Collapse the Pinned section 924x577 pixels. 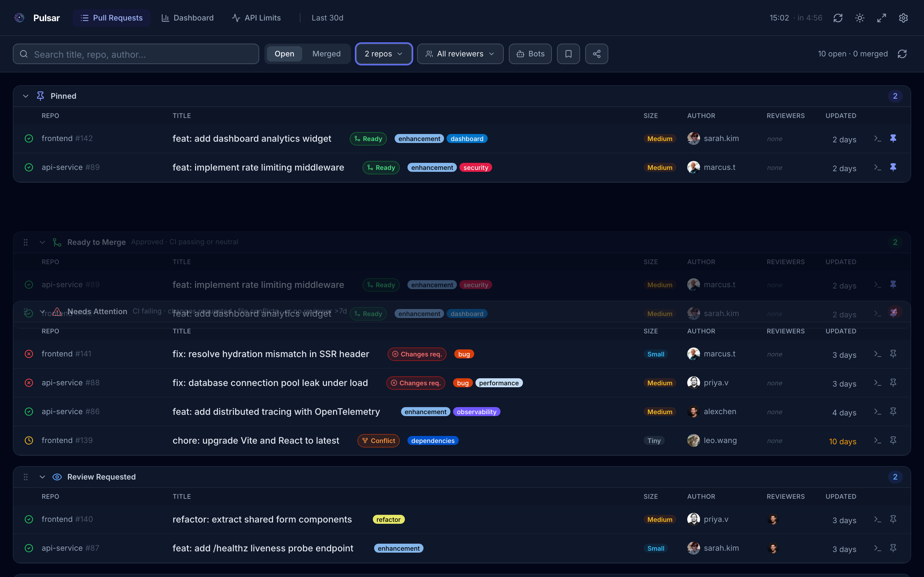(x=25, y=96)
